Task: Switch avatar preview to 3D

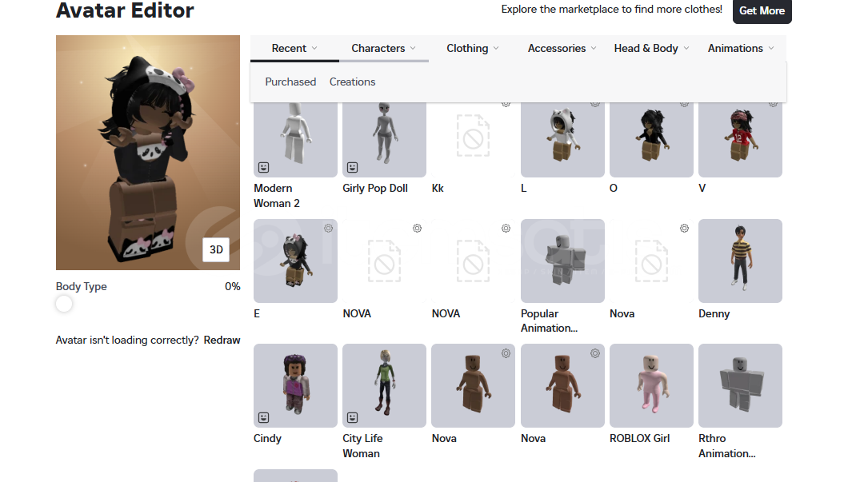Action: (x=216, y=249)
